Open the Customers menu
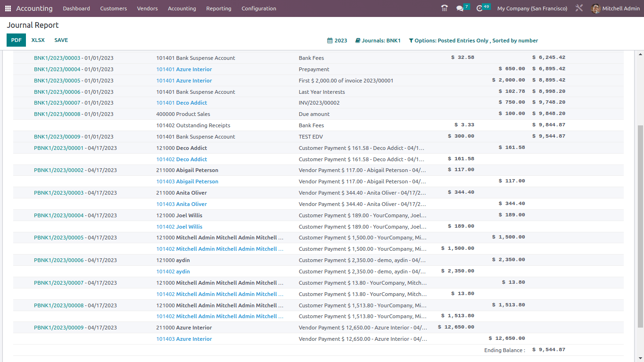 pyautogui.click(x=114, y=8)
